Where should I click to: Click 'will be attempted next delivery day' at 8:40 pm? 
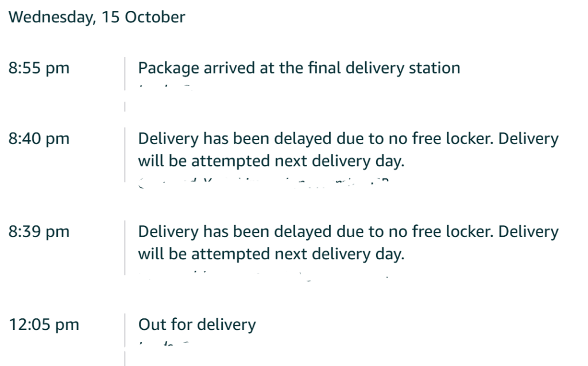pos(271,161)
